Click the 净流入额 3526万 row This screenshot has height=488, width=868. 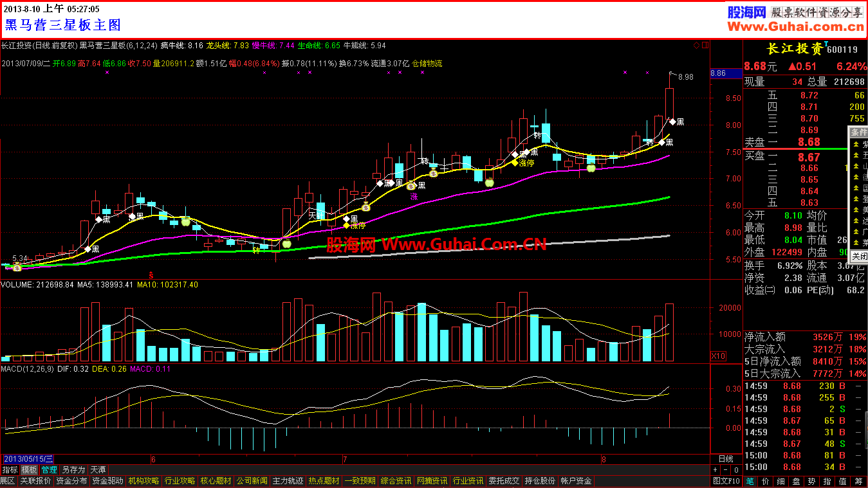(805, 336)
